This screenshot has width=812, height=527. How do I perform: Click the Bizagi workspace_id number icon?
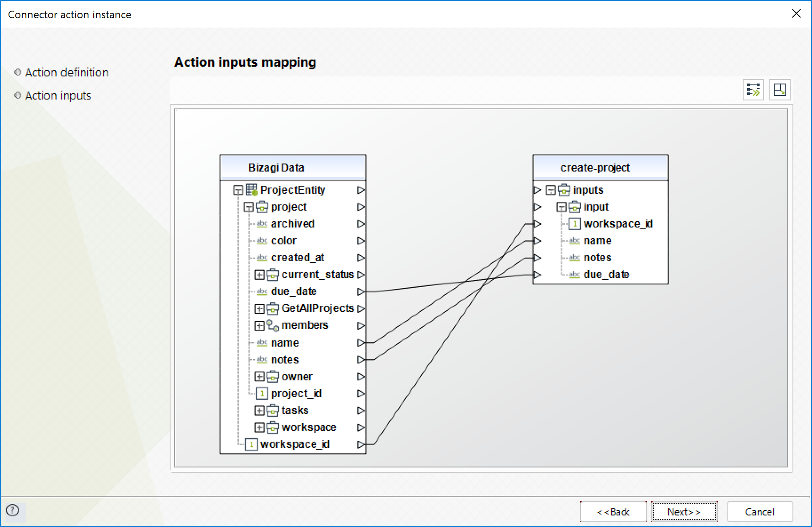(251, 444)
